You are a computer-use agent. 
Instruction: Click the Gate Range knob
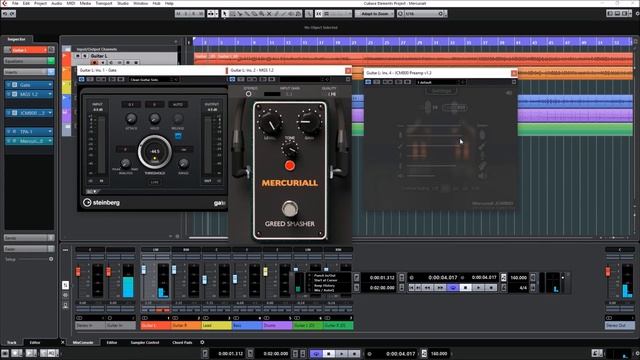183,164
